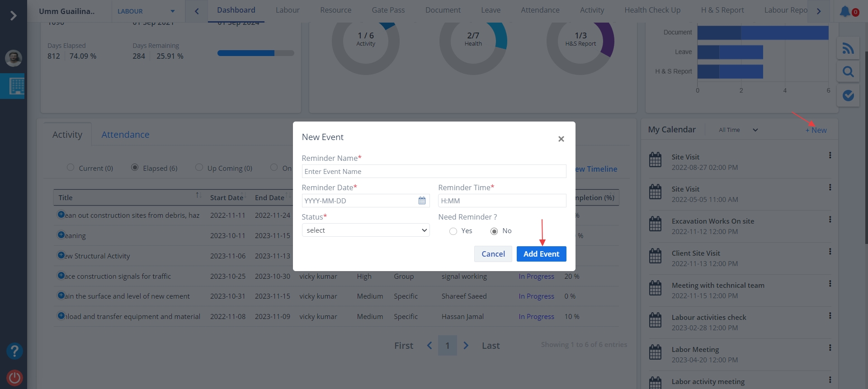
Task: Select Yes for Need Reminder
Action: tap(453, 231)
